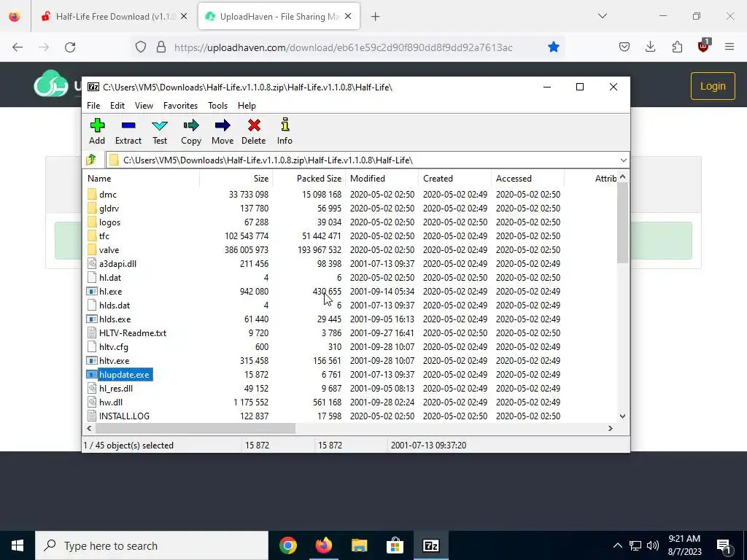
Task: Click the horizontal scrollbar thumb in file list
Action: tap(196, 429)
